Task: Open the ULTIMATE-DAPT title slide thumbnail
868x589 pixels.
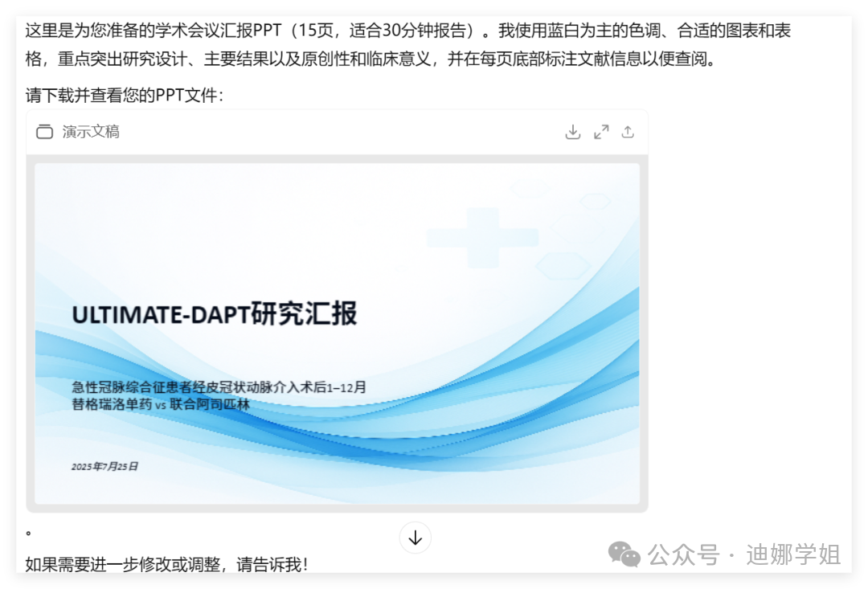Action: [337, 333]
